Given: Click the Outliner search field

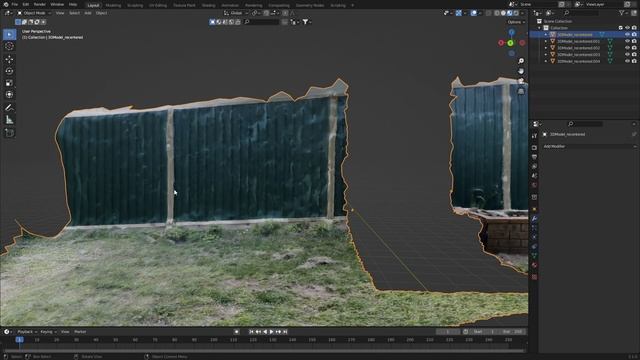Looking at the screenshot, I should (x=580, y=13).
